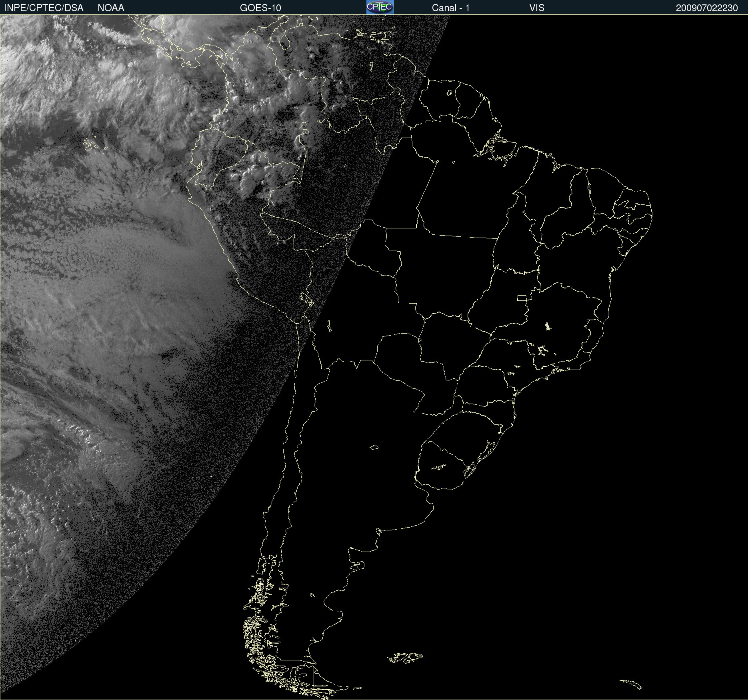Click the 200907022230 timestamp

click(707, 8)
